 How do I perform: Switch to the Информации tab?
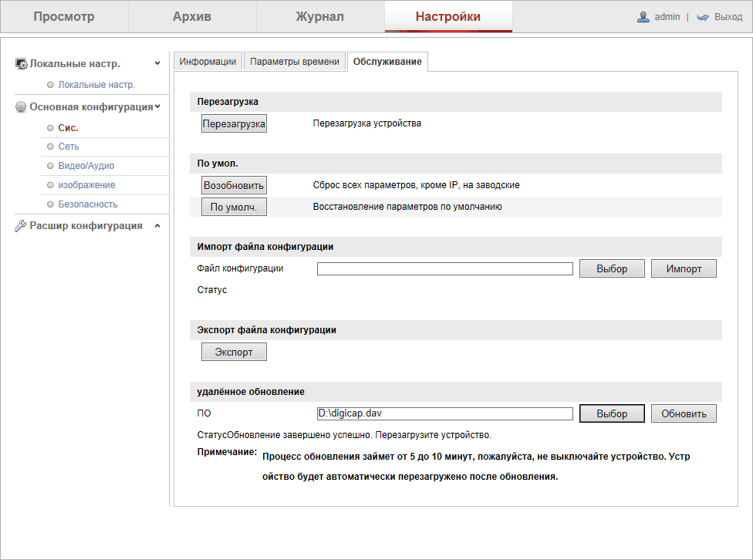(208, 62)
